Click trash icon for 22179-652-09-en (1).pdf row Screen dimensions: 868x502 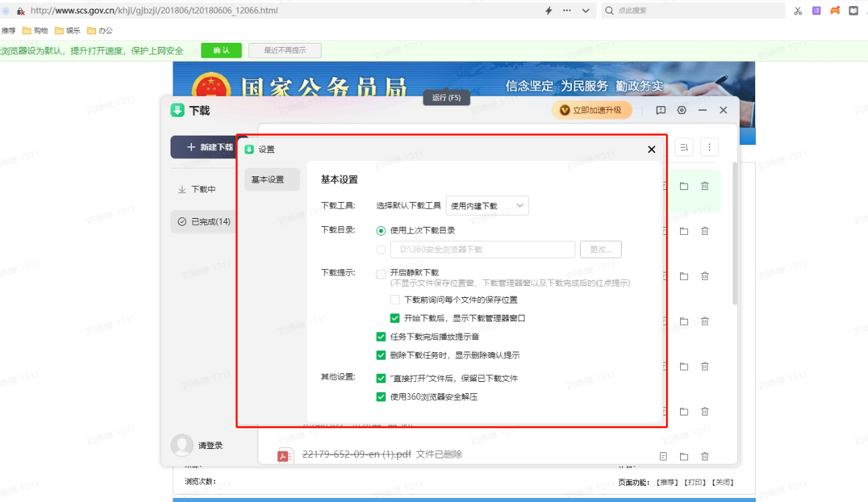705,456
